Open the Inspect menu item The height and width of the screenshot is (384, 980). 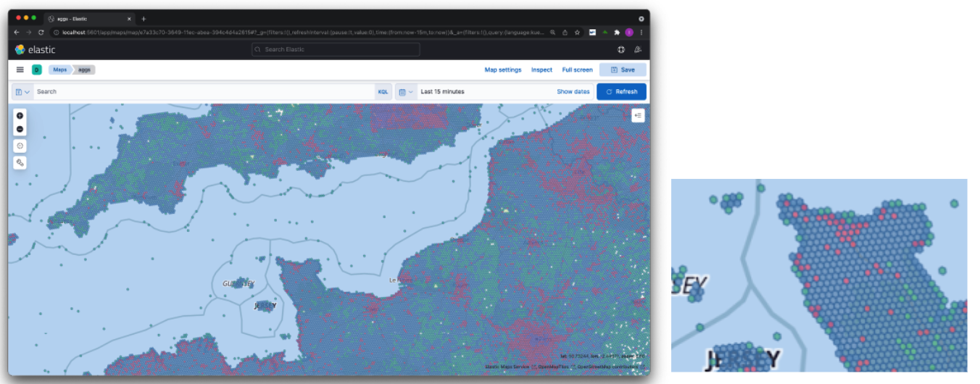click(x=541, y=70)
